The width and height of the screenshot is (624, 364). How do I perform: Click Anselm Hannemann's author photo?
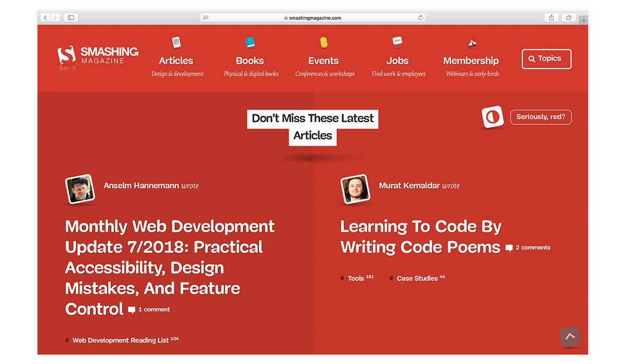click(80, 189)
